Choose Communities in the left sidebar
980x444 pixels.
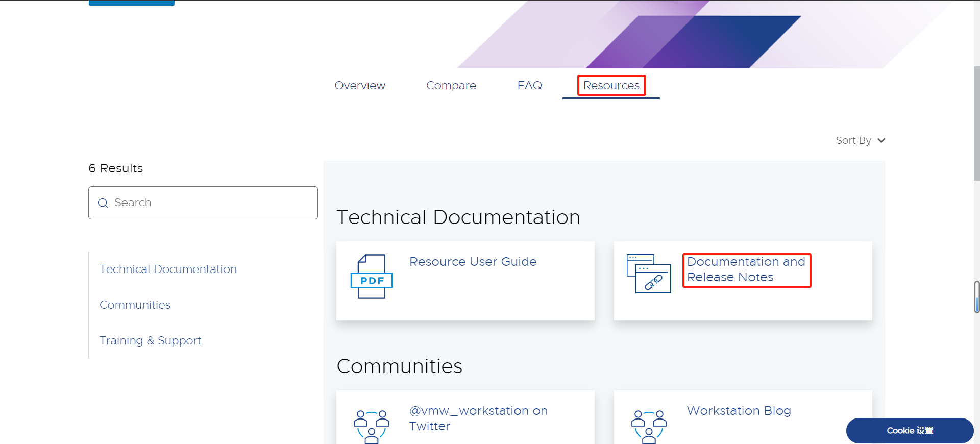click(135, 305)
